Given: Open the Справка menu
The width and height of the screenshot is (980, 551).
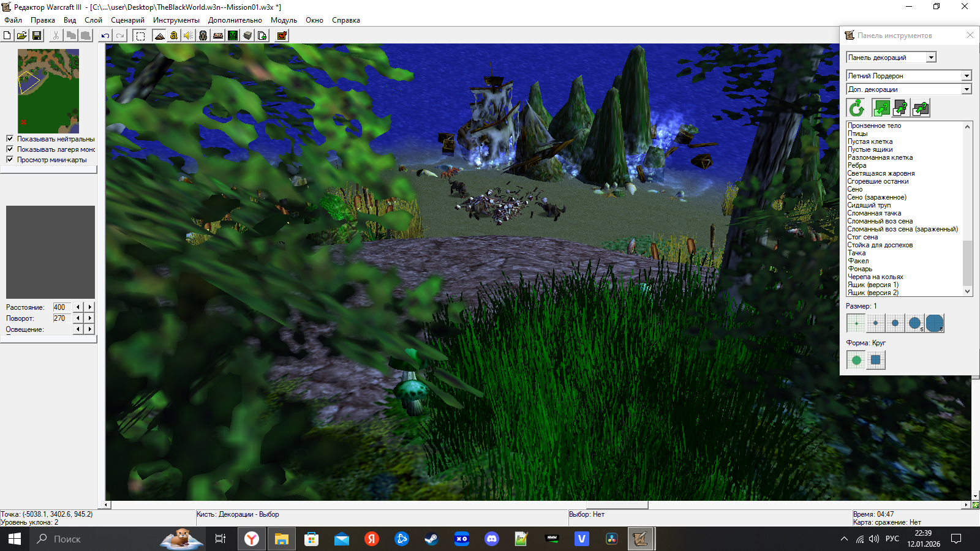Looking at the screenshot, I should (346, 20).
